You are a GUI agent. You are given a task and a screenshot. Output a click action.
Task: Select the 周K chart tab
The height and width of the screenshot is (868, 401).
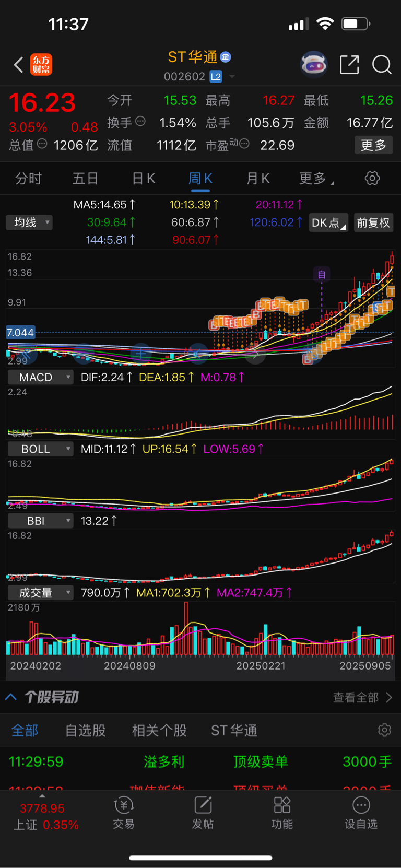[200, 179]
